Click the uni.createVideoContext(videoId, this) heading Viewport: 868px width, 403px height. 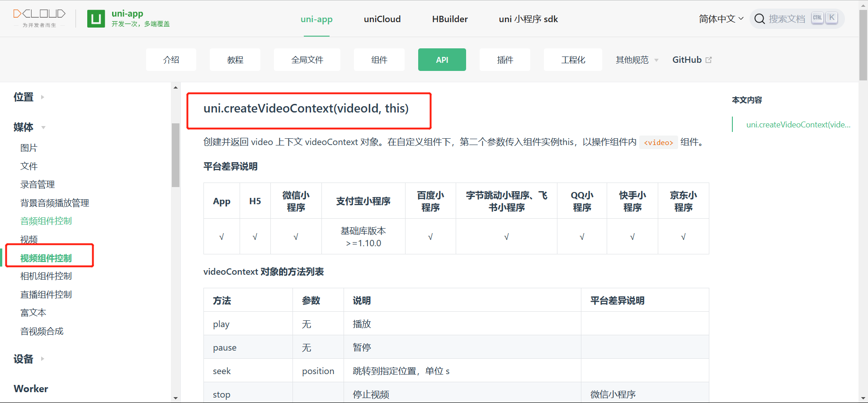coord(306,108)
